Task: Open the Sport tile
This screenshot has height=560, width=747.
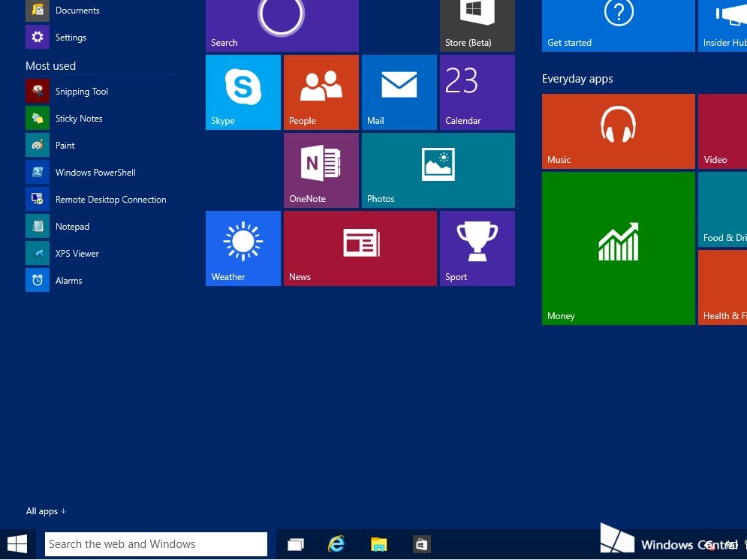Action: coord(477,248)
